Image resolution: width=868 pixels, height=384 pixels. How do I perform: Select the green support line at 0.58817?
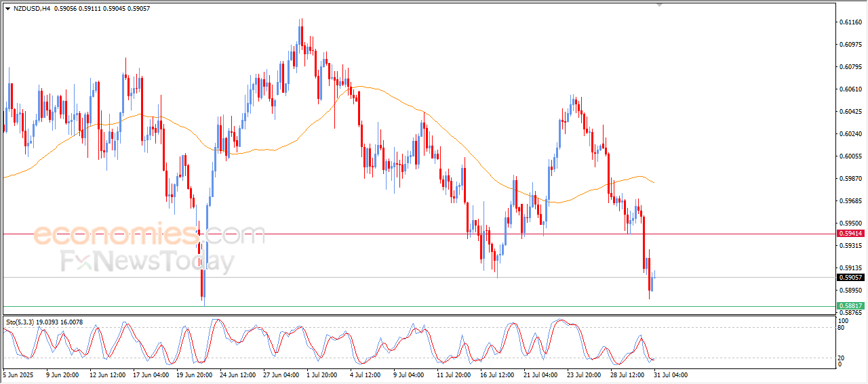tap(418, 306)
